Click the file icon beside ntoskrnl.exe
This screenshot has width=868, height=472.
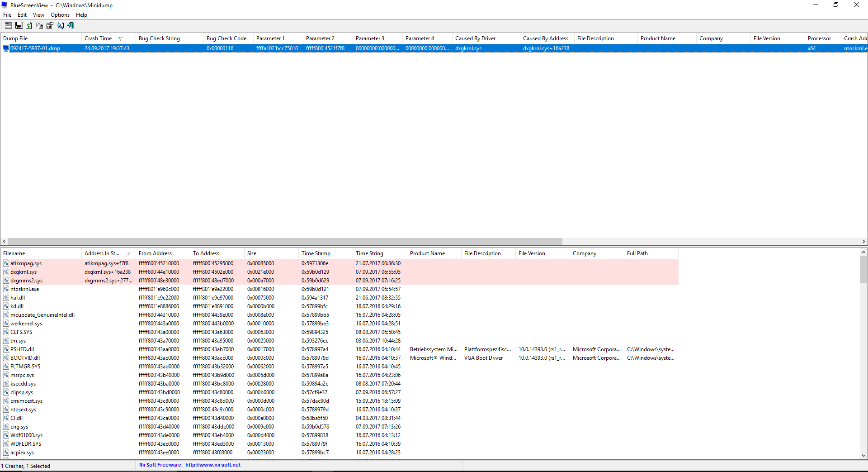6,289
